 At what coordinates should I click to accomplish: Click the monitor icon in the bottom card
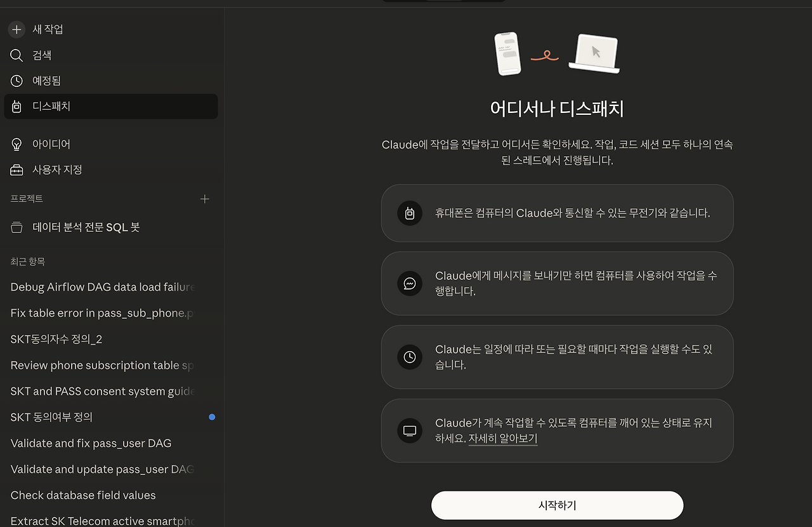410,430
